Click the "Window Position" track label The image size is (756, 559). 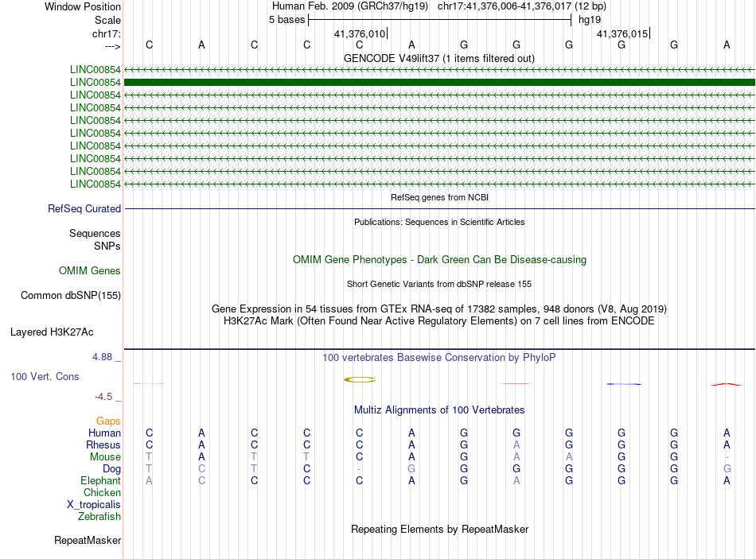(x=83, y=6)
